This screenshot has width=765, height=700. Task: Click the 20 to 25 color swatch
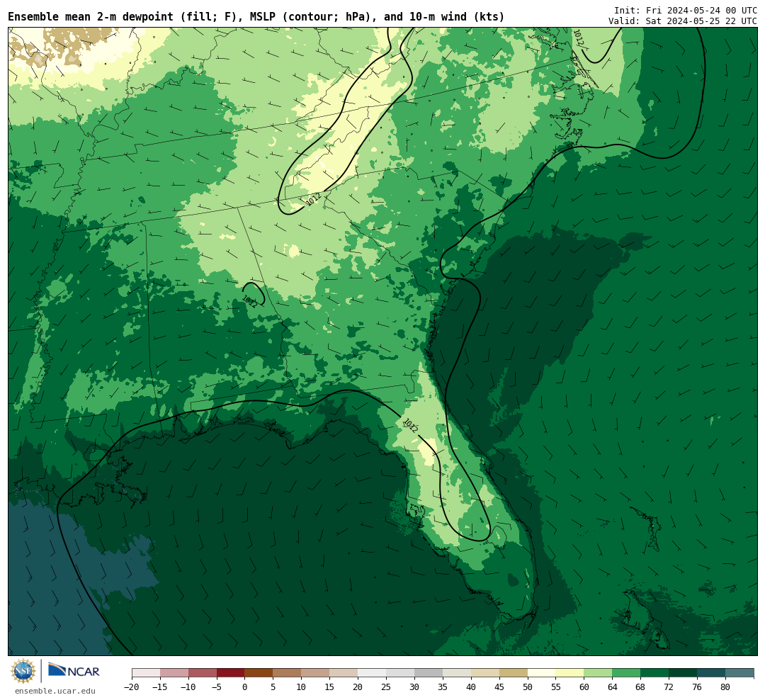(373, 672)
